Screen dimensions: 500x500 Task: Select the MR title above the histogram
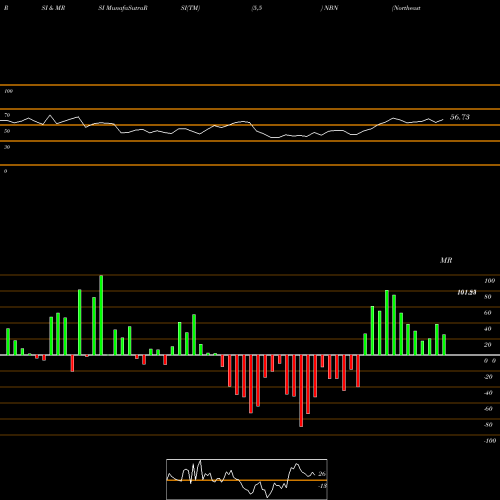446,260
